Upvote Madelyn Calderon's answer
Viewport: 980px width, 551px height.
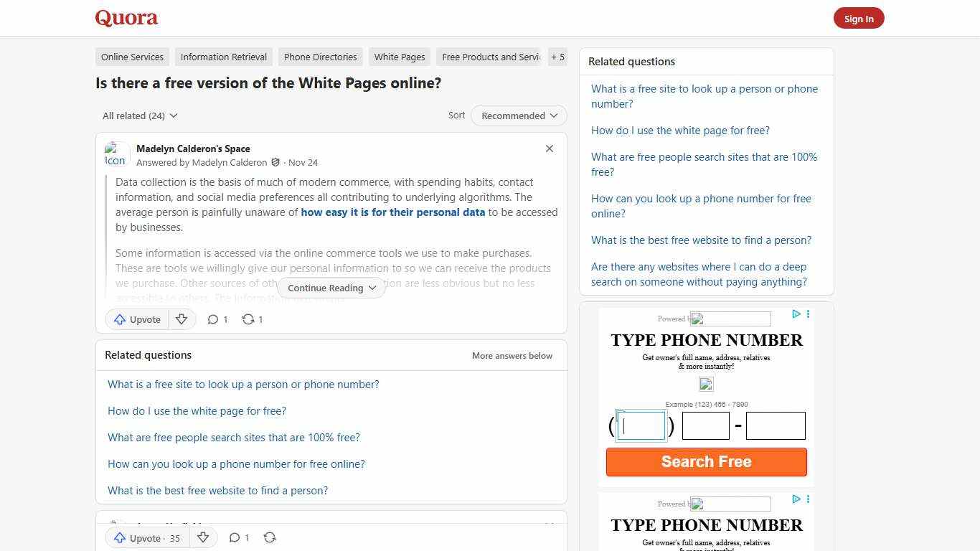click(136, 319)
